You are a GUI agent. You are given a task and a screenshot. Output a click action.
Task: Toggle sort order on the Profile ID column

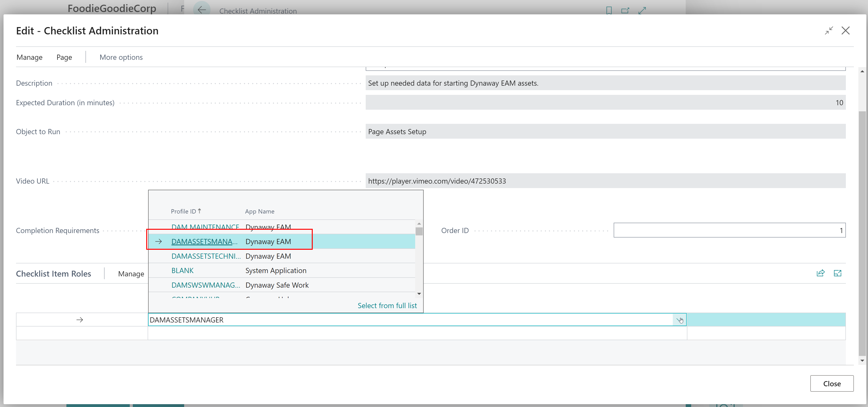[x=185, y=211]
